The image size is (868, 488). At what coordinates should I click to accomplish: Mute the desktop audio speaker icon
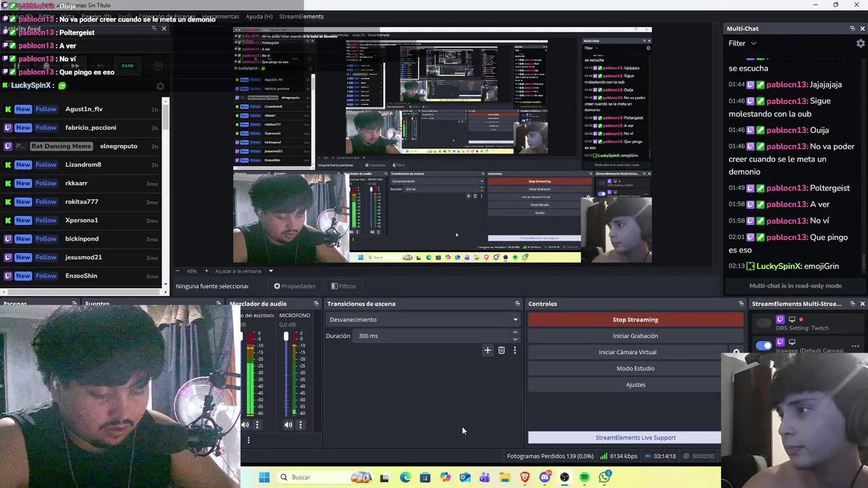[245, 425]
